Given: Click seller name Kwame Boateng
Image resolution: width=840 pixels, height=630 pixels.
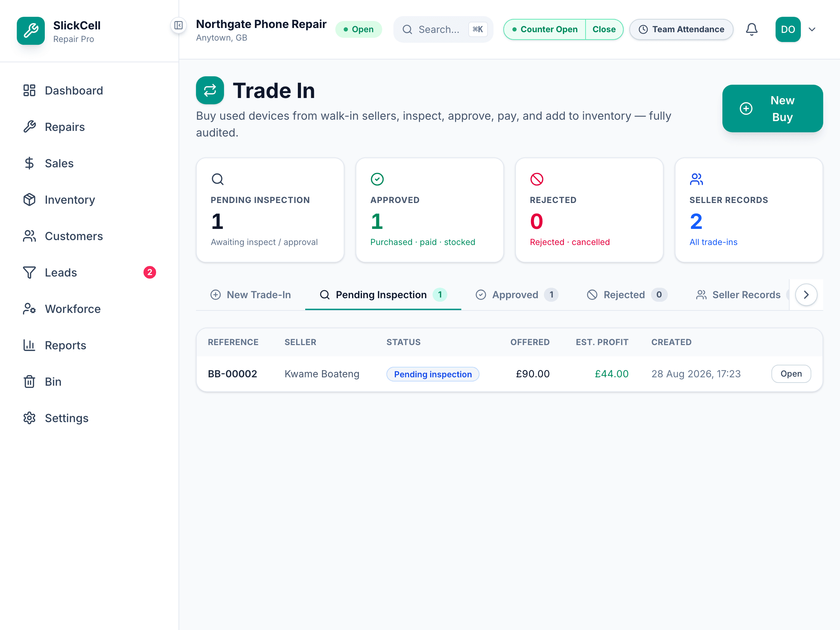Looking at the screenshot, I should click(322, 374).
